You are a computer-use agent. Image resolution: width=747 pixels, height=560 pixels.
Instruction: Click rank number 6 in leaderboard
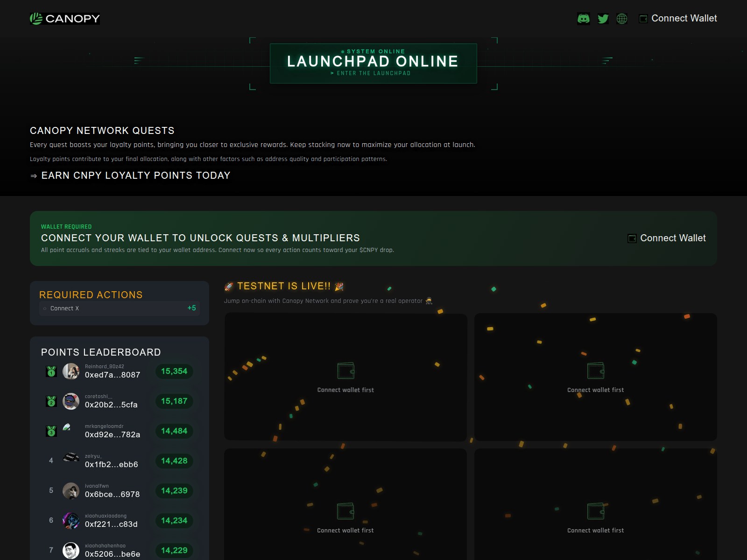point(51,520)
